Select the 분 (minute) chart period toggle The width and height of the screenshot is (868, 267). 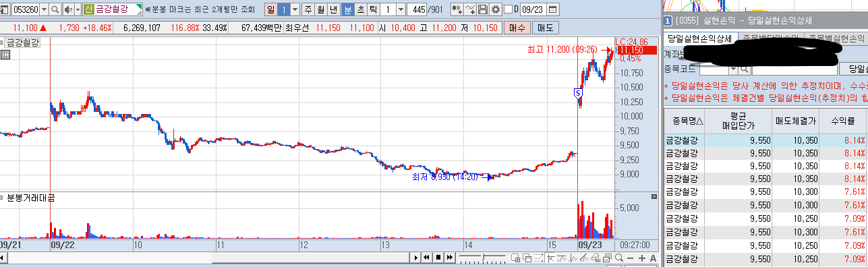click(348, 9)
